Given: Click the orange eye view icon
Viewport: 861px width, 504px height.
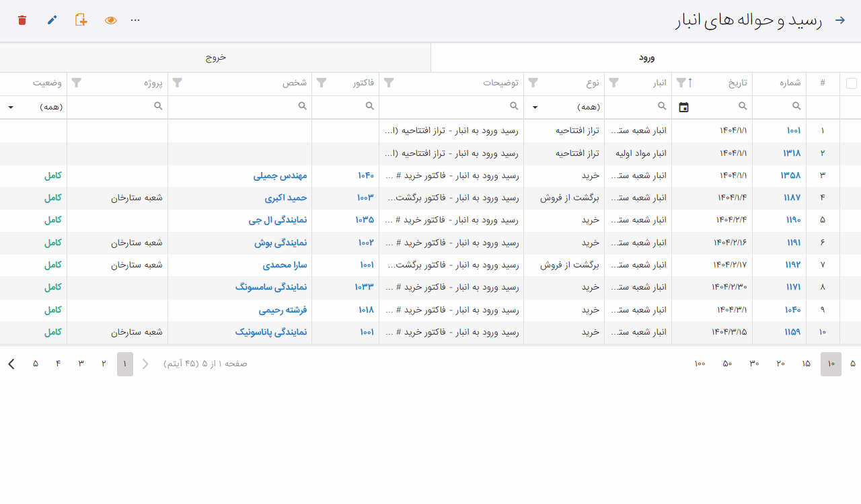Looking at the screenshot, I should 111,20.
